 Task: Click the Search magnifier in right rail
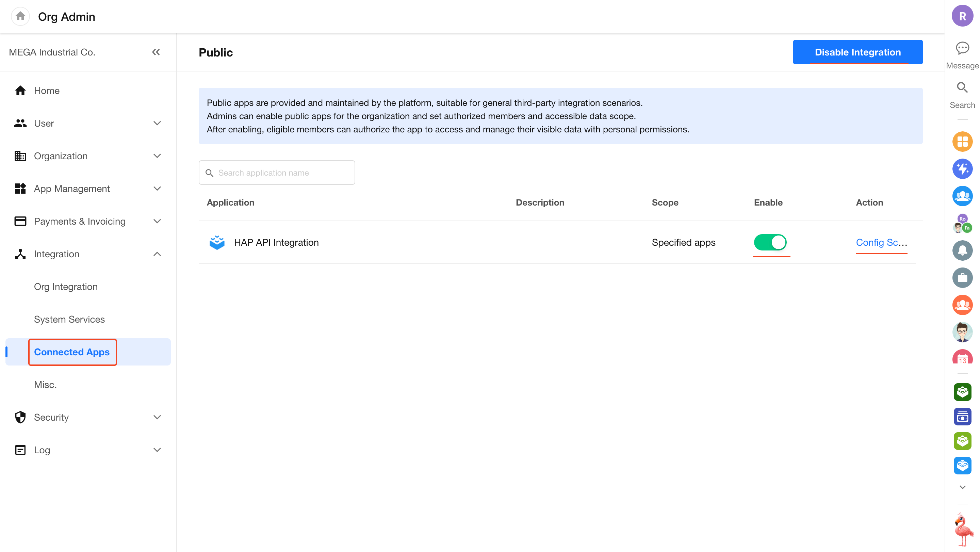(962, 87)
